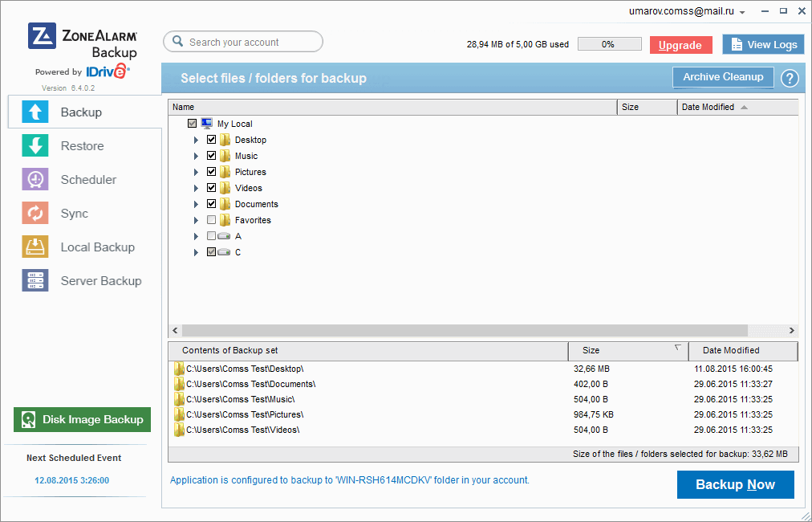
Task: Expand the Documents tree node
Action: click(197, 204)
